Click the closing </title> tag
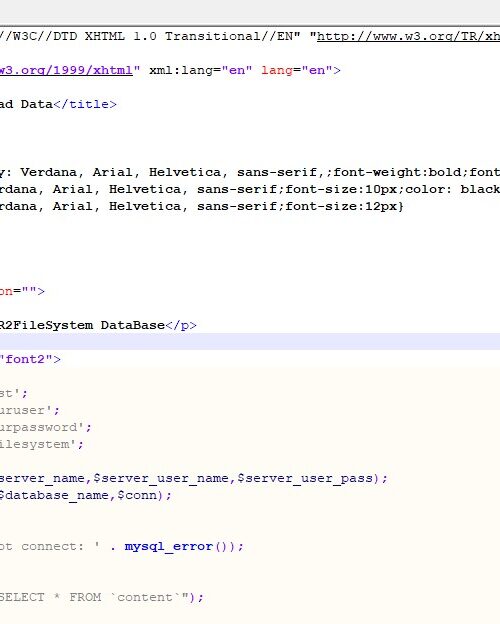 (x=85, y=104)
